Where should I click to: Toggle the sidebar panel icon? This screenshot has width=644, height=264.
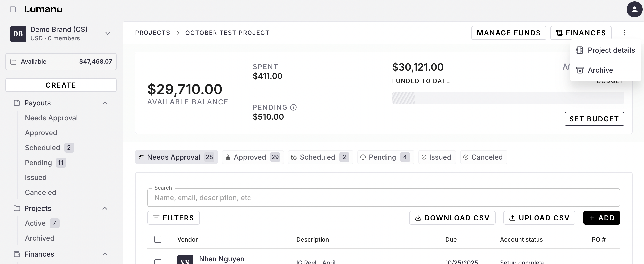coord(13,9)
